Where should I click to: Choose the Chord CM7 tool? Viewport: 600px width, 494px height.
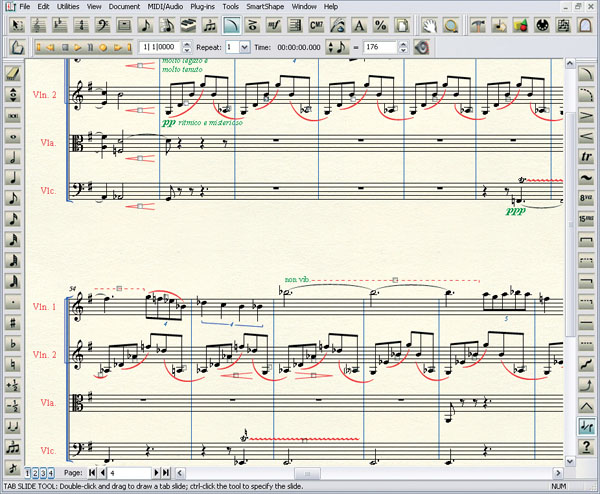(316, 26)
